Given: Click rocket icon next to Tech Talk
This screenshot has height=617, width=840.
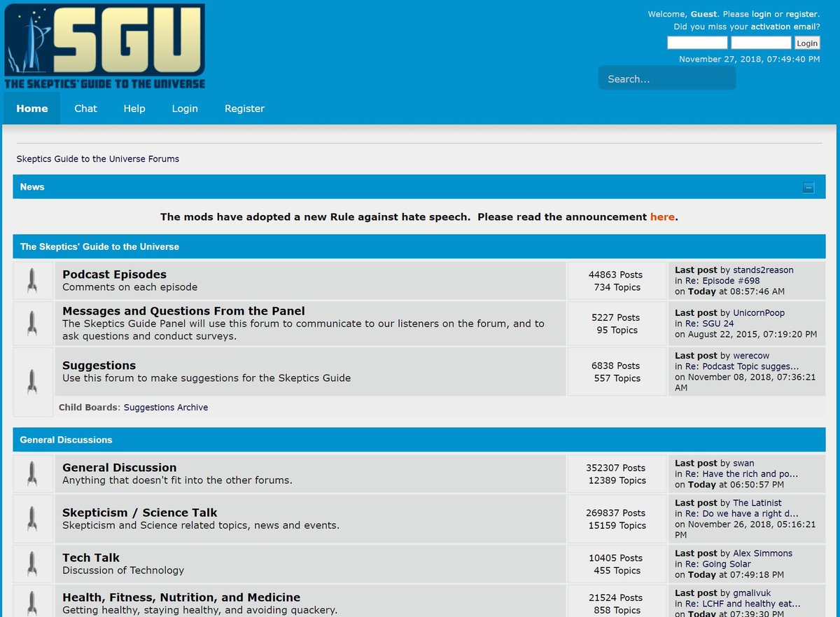Looking at the screenshot, I should tap(32, 563).
